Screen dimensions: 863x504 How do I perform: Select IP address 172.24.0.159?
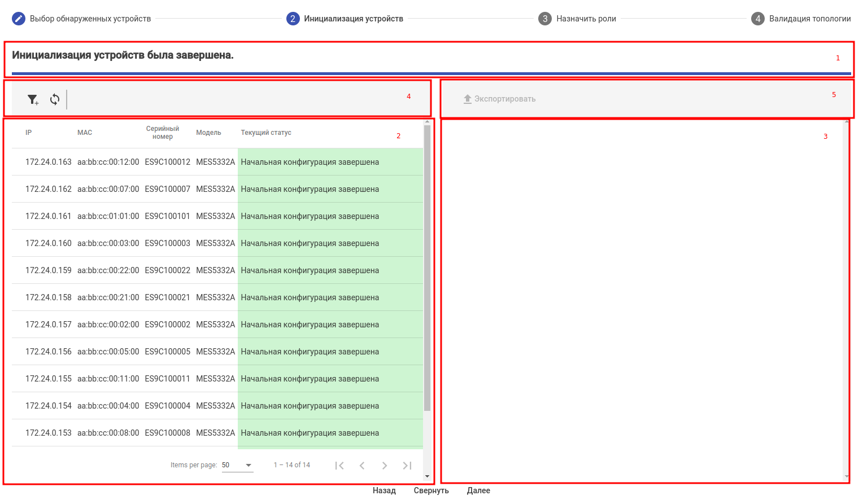[49, 270]
